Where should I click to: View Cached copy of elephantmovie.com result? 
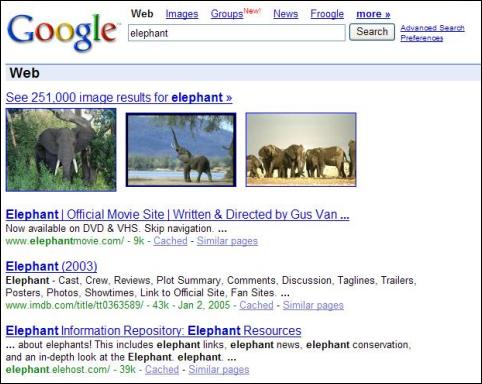coord(170,241)
